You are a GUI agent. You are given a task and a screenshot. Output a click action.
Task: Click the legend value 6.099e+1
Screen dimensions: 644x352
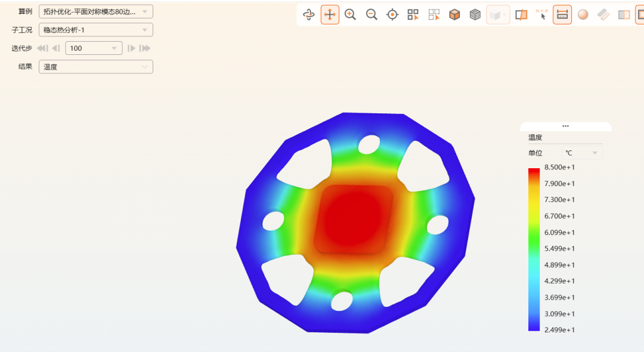click(x=559, y=233)
